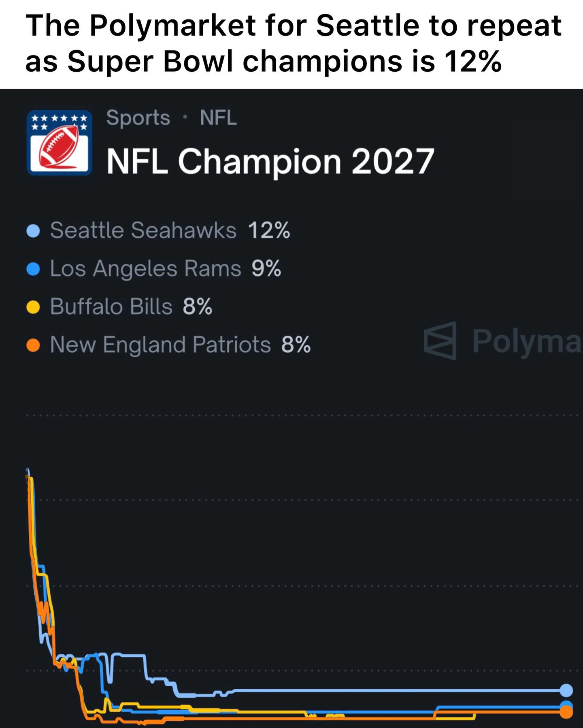This screenshot has height=728, width=583.
Task: Click the orange endpoint marker on the Patriots line
Action: pyautogui.click(x=566, y=712)
